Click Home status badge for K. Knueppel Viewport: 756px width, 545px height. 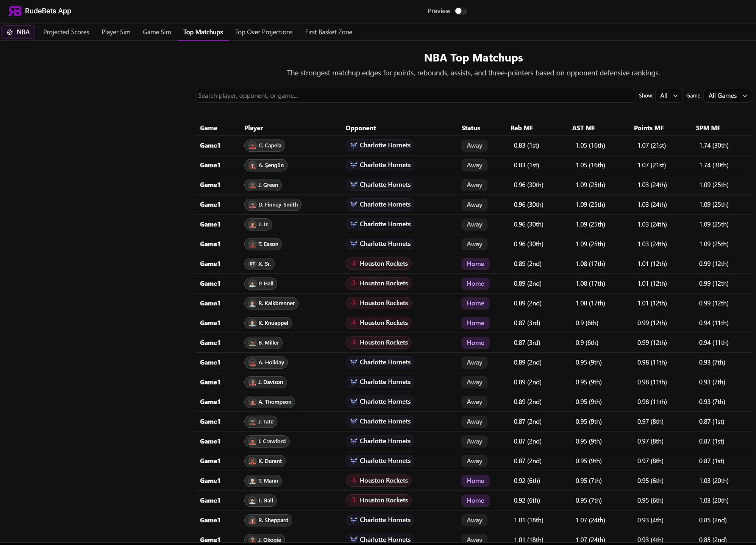point(475,323)
